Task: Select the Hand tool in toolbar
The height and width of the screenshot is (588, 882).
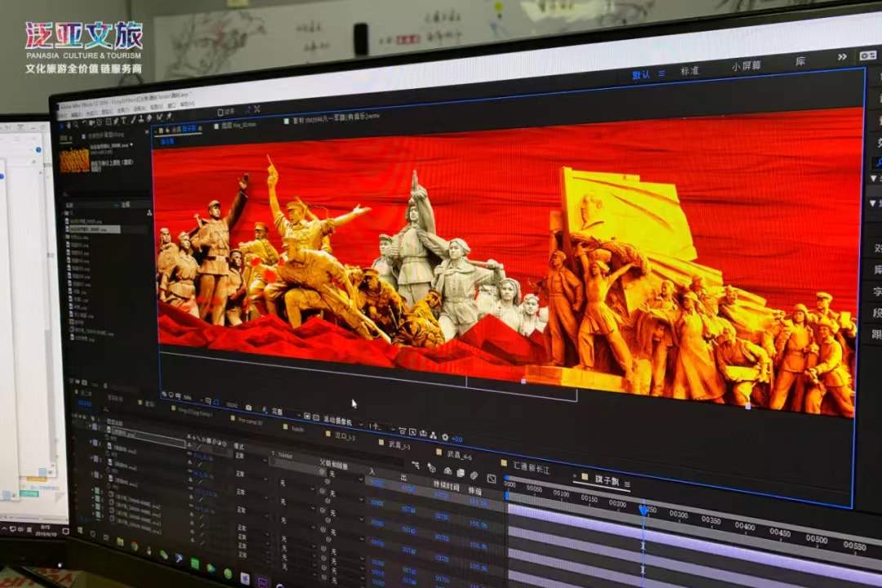Action: coord(69,125)
